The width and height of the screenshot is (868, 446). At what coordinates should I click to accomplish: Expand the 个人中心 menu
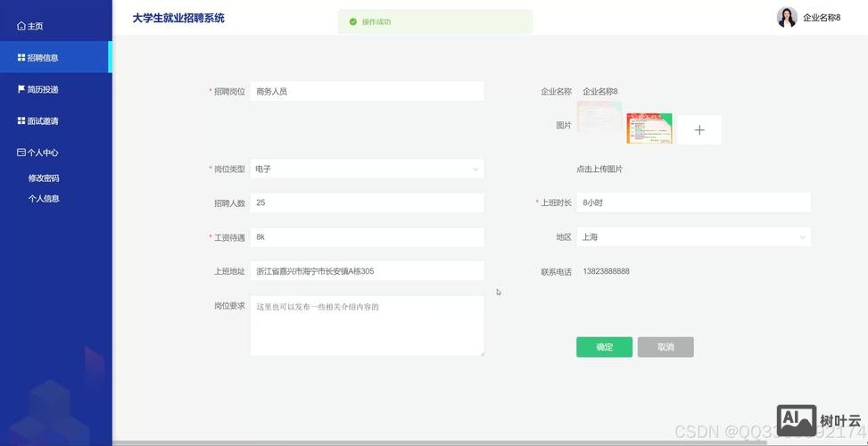(56, 153)
